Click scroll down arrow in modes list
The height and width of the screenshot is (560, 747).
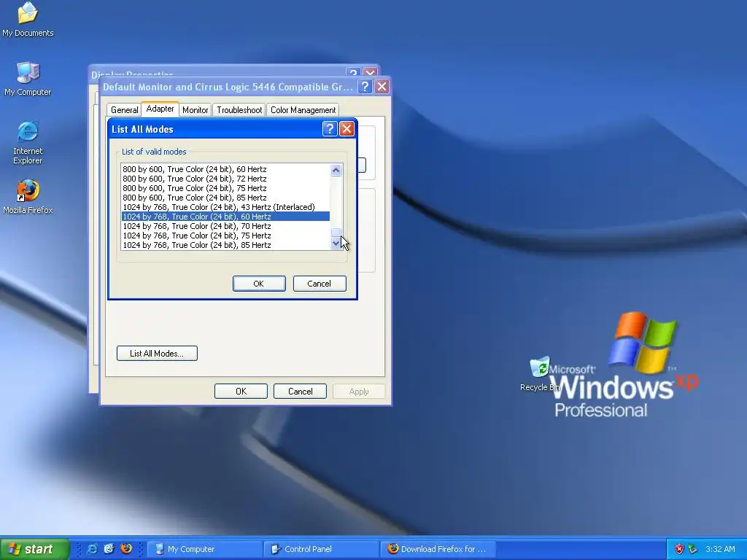(x=336, y=244)
